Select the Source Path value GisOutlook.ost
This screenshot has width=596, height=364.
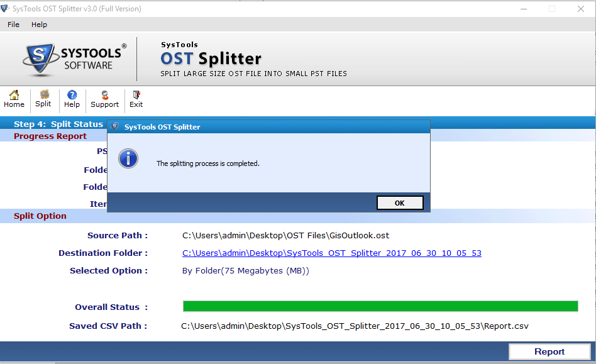286,236
